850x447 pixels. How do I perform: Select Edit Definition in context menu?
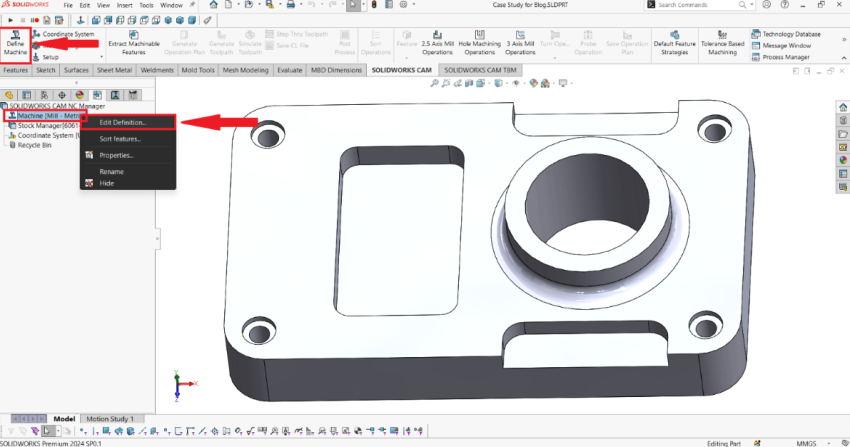(123, 122)
